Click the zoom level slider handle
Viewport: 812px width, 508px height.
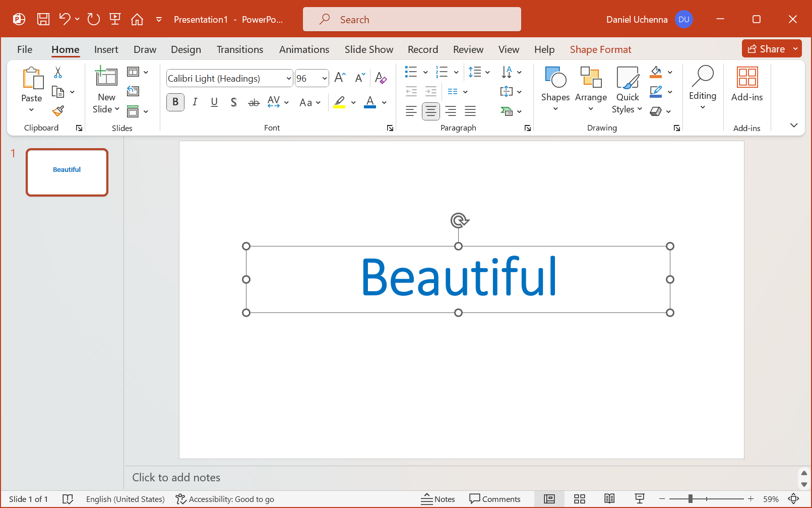[690, 499]
